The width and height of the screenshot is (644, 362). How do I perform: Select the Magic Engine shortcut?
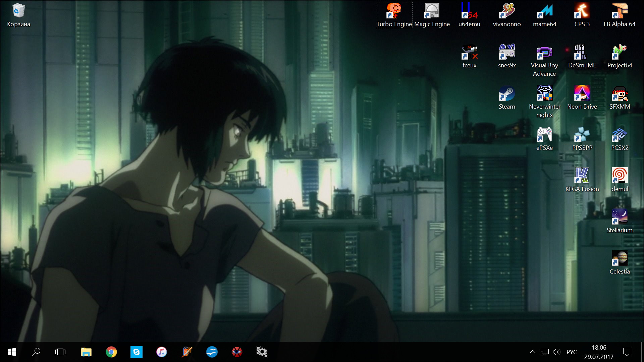tap(432, 15)
